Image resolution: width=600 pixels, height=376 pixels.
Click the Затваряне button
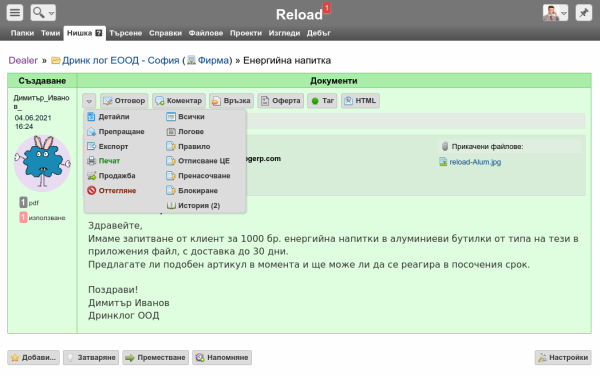tap(91, 358)
